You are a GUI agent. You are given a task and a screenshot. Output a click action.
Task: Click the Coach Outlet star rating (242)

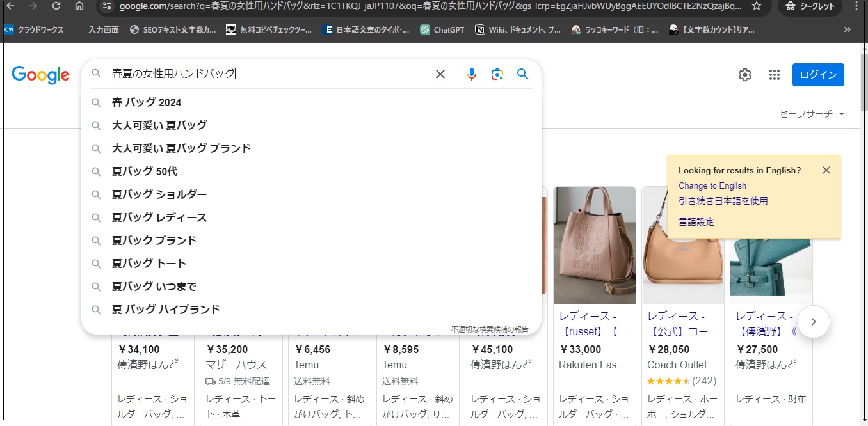click(x=682, y=381)
